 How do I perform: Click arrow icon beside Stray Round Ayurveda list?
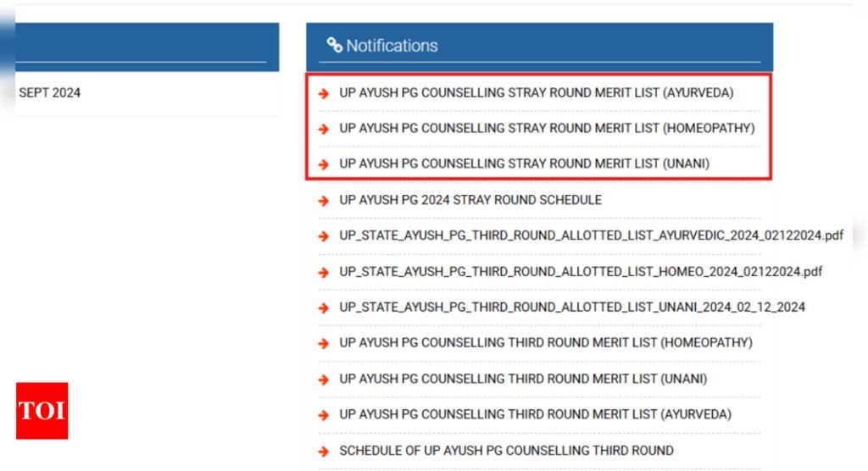point(324,93)
